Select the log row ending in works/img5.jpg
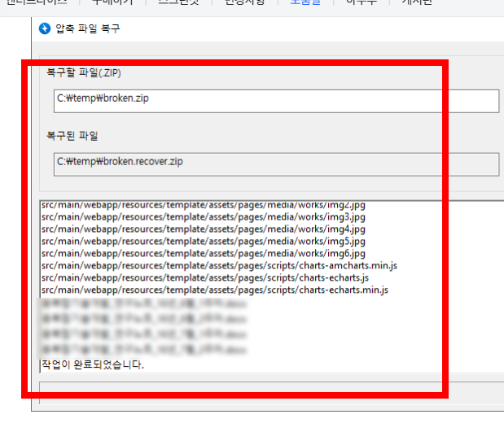This screenshot has width=504, height=423. (x=204, y=242)
